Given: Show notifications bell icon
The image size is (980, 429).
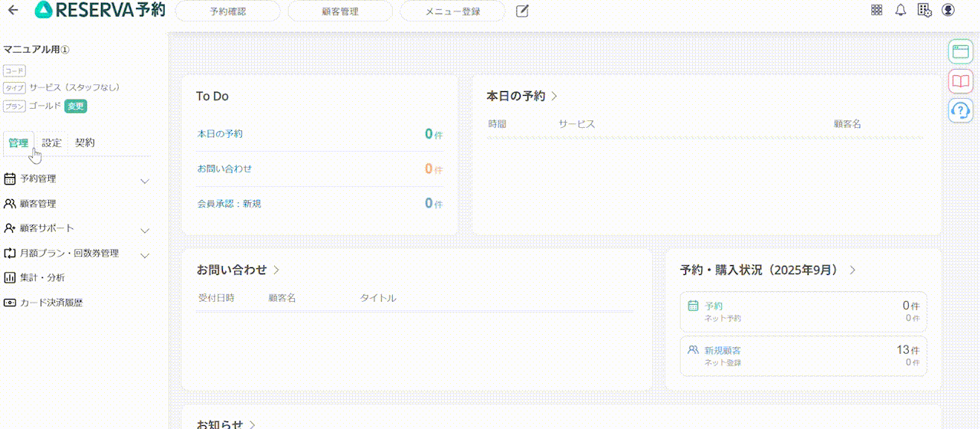Looking at the screenshot, I should (x=900, y=10).
